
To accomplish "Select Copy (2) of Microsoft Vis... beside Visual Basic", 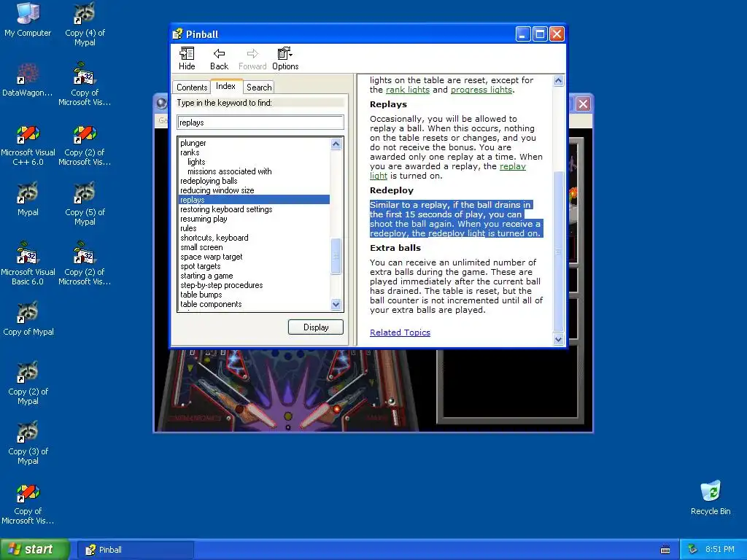I will 85,263.
